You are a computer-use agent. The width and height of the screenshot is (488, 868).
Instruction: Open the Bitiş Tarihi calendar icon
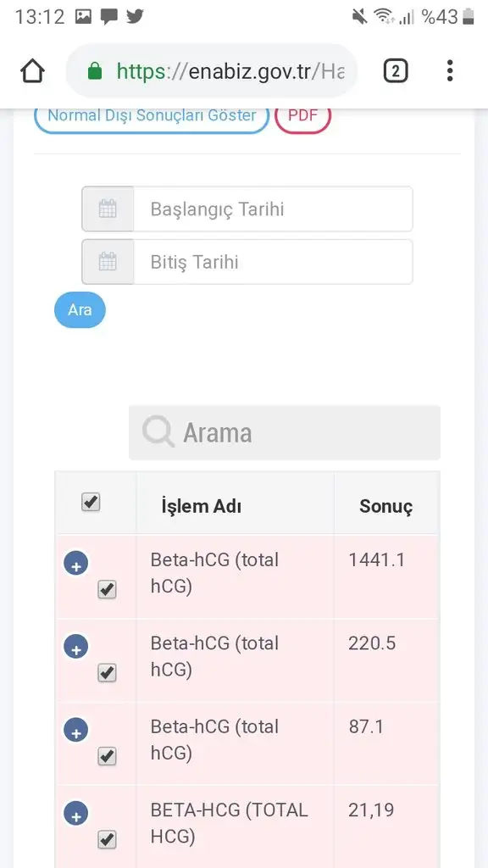click(x=107, y=261)
